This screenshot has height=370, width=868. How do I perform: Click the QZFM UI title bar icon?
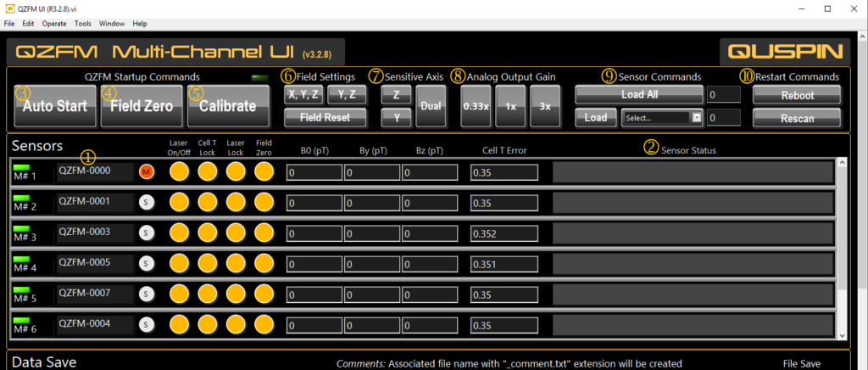click(8, 8)
